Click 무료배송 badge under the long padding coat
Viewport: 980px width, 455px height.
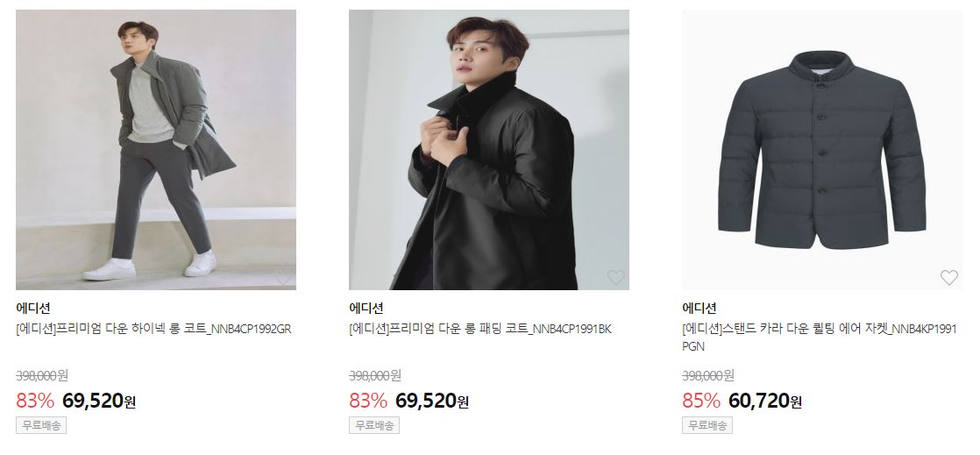(374, 425)
